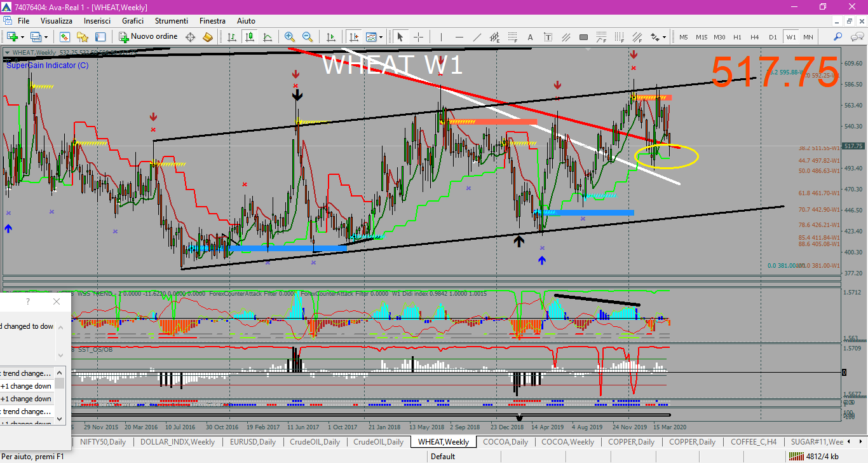Toggle Terminal panel icon
This screenshot has width=868, height=463.
pos(100,37)
